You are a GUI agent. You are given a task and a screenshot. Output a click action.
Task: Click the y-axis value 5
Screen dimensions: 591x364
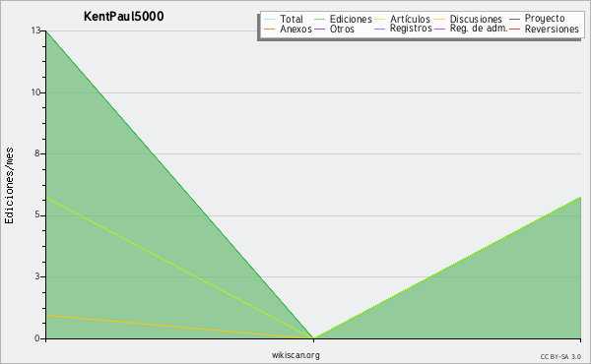click(37, 214)
